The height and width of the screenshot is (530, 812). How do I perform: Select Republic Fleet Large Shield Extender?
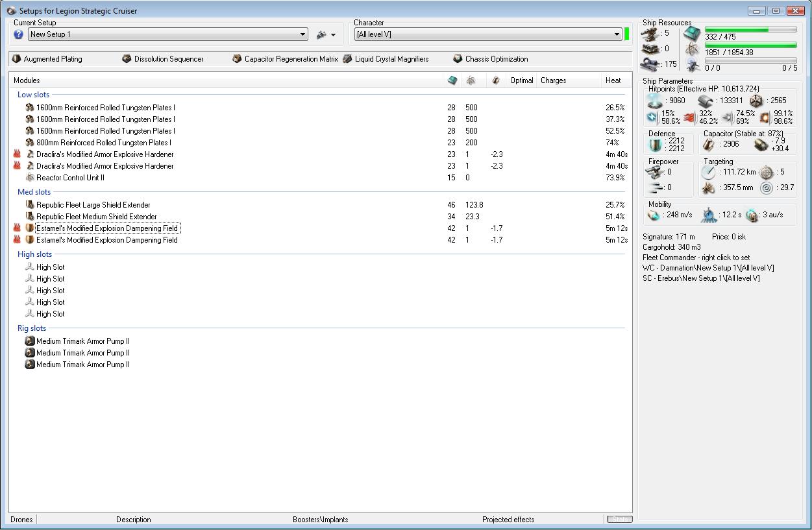point(93,205)
